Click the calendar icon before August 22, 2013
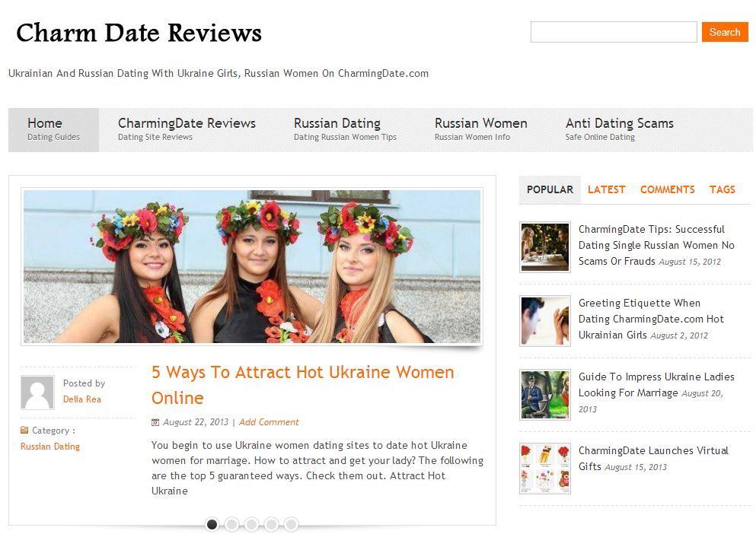 click(x=155, y=422)
